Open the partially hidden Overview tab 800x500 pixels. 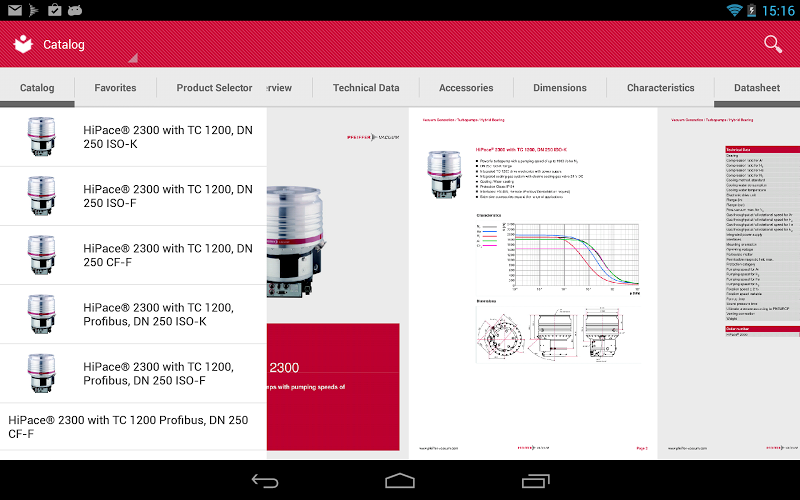289,88
